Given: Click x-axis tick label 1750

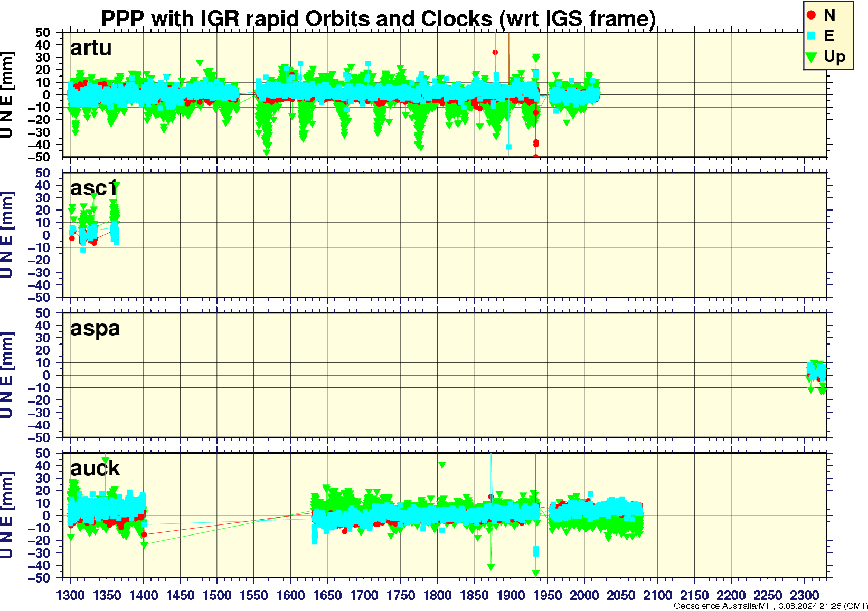Looking at the screenshot, I should (401, 595).
